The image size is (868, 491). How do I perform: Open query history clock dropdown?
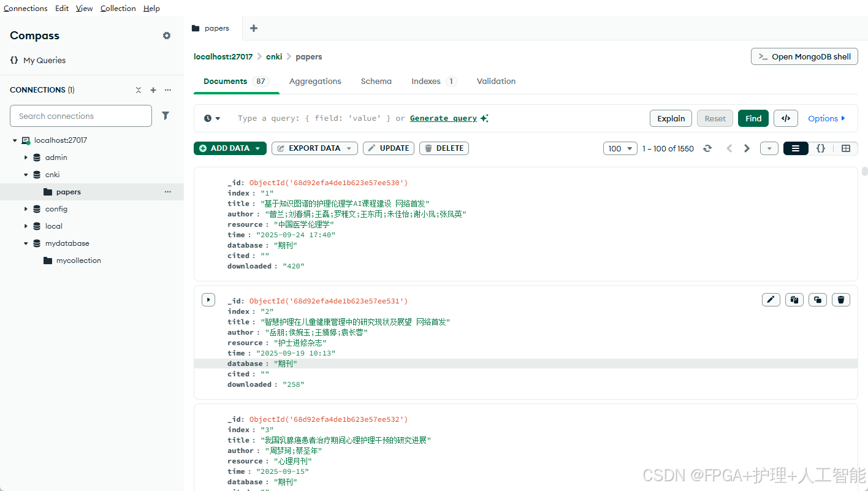click(212, 118)
